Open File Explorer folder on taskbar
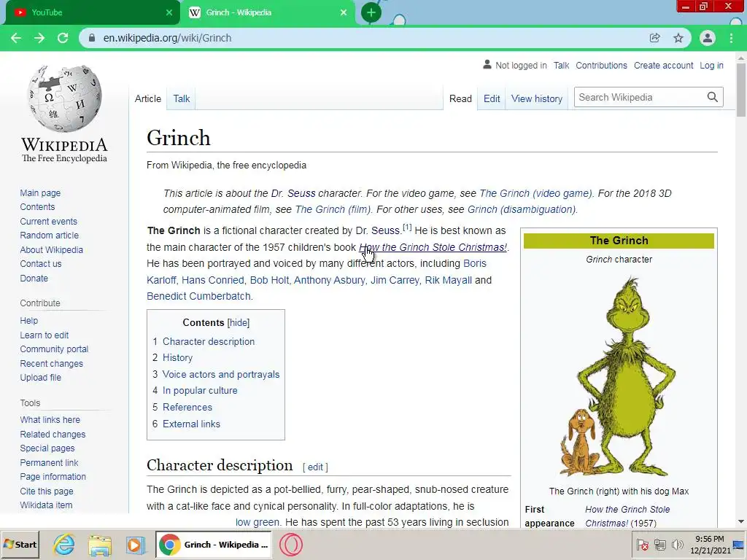Screen dimensions: 747x560 99,544
